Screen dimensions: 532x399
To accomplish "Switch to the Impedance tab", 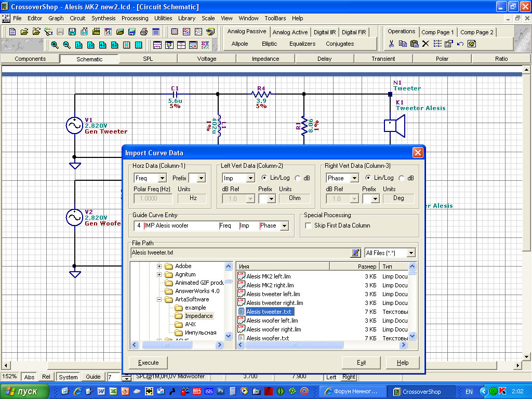I will click(265, 59).
